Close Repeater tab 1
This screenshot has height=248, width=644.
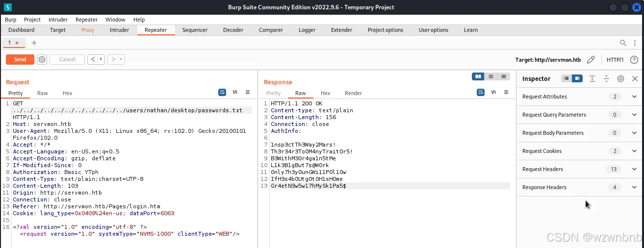point(17,43)
